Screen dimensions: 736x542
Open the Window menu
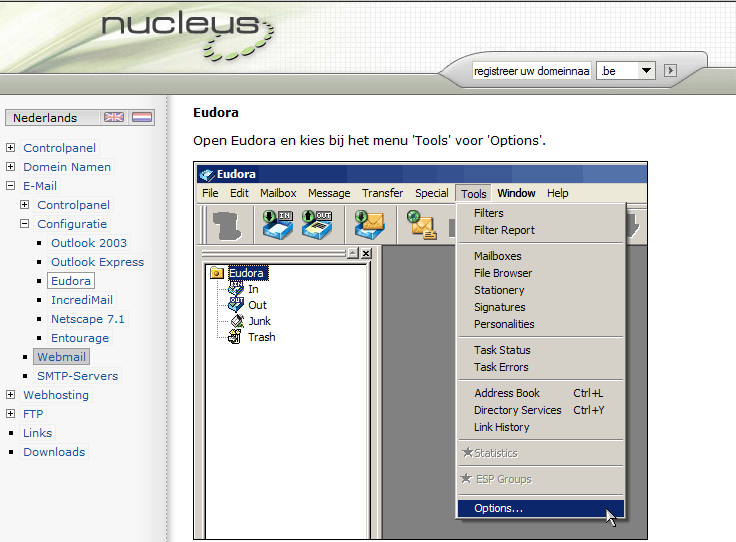click(516, 193)
